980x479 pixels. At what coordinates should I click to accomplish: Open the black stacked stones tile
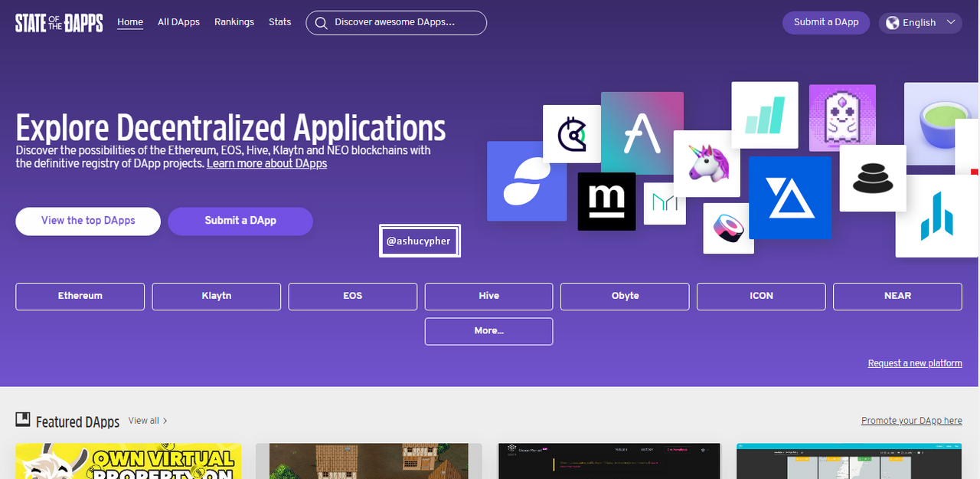point(873,178)
